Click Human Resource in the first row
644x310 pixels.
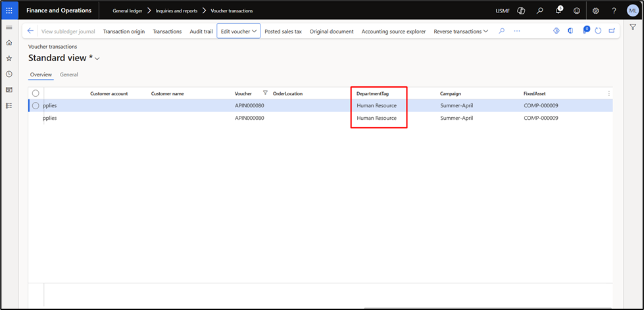coord(377,106)
